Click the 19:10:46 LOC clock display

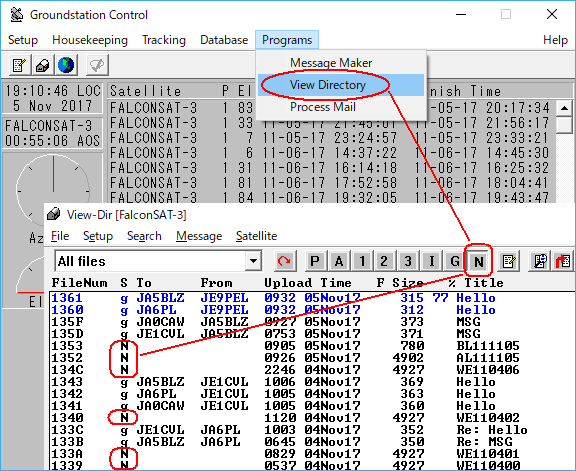[52, 98]
